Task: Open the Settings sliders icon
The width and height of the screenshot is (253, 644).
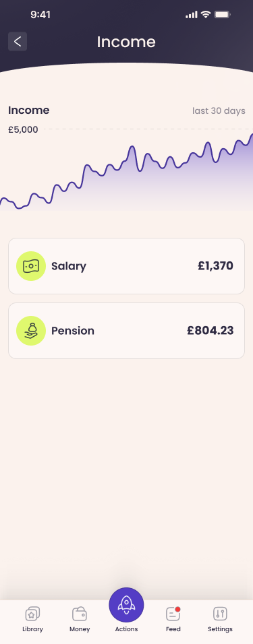Action: [x=220, y=614]
